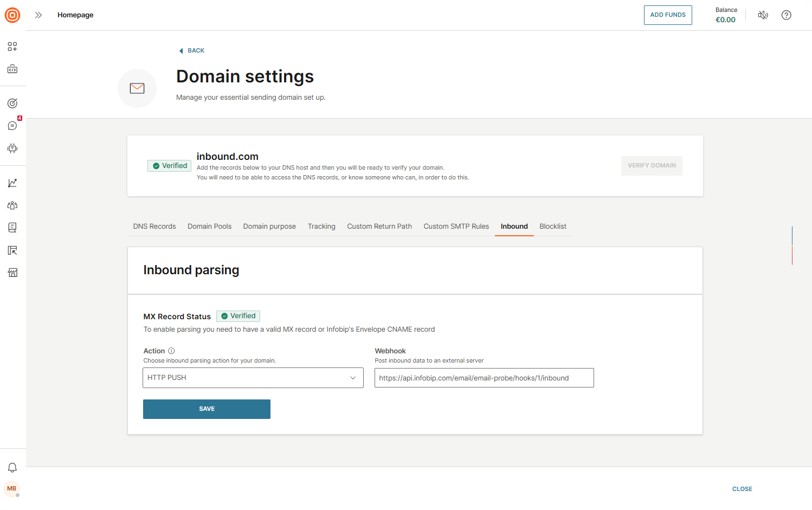This screenshot has width=812, height=510.
Task: Open the notifications bell icon
Action: point(12,467)
